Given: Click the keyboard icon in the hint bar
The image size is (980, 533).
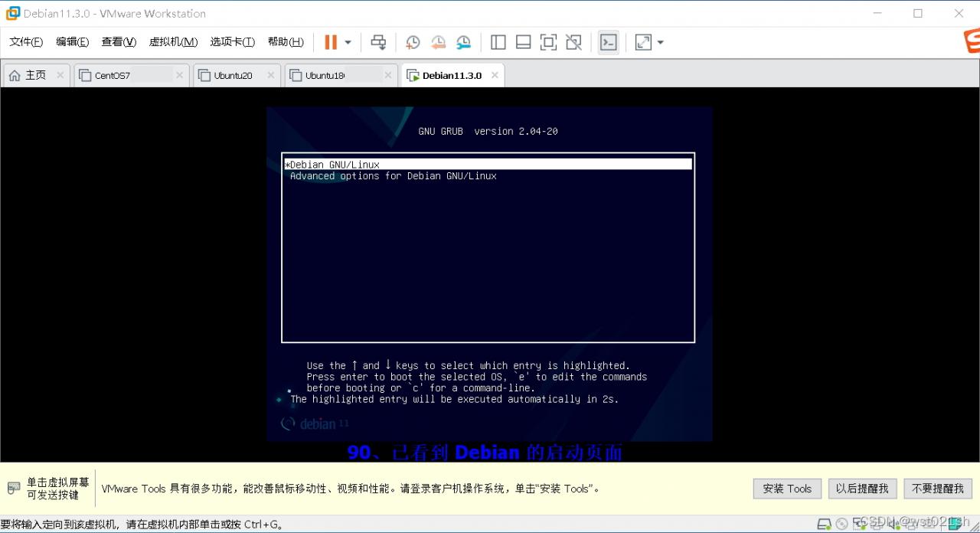Looking at the screenshot, I should (14, 488).
